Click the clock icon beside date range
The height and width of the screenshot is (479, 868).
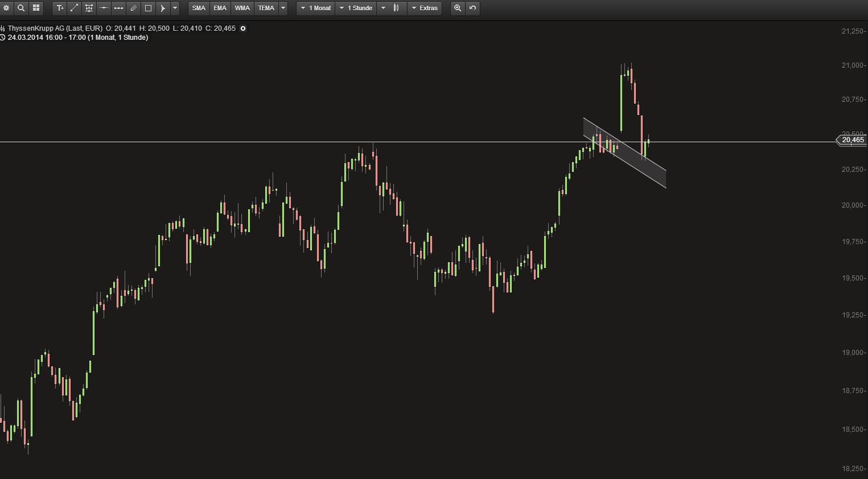[3, 38]
